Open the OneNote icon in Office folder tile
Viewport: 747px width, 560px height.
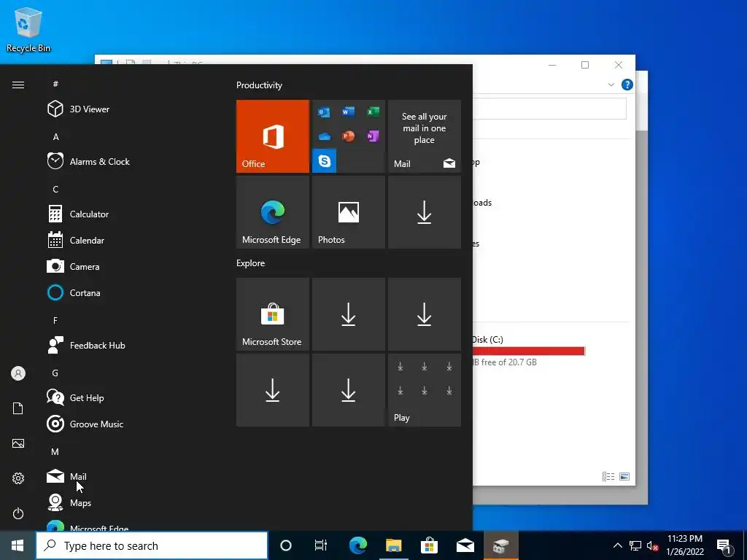[373, 136]
